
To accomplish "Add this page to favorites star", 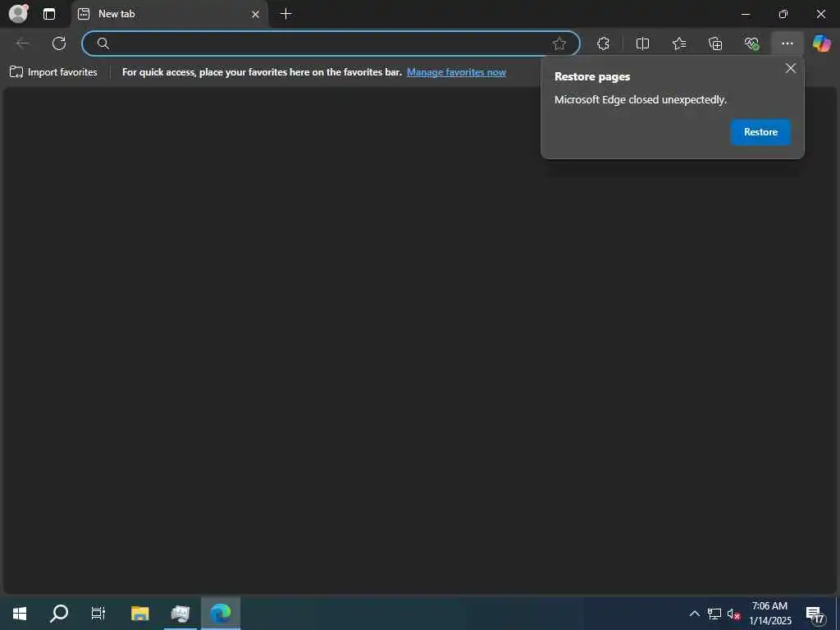I will point(559,43).
